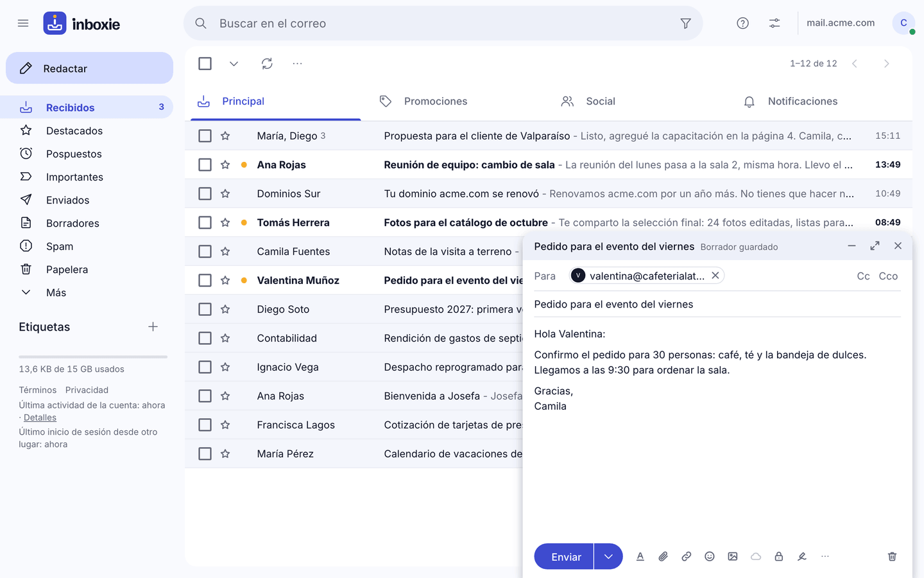Tick the checkbox next to Contabilidad
The width and height of the screenshot is (924, 578).
205,338
